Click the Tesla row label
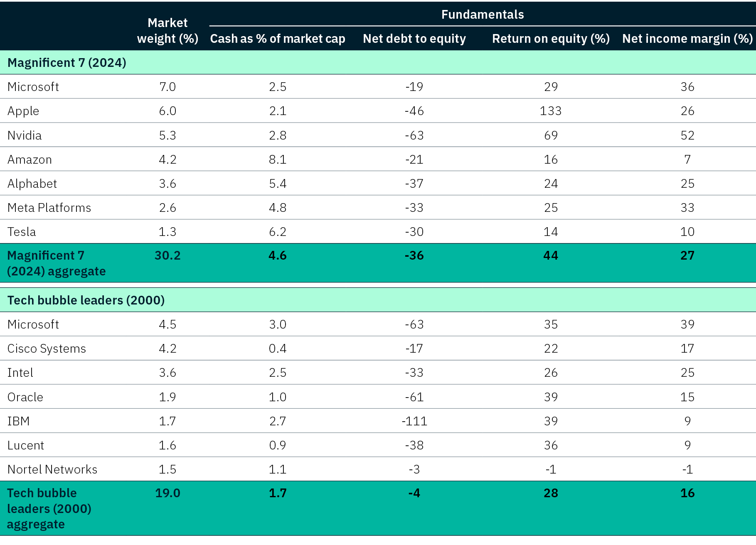Viewport: 756px width, 545px height. pos(22,232)
